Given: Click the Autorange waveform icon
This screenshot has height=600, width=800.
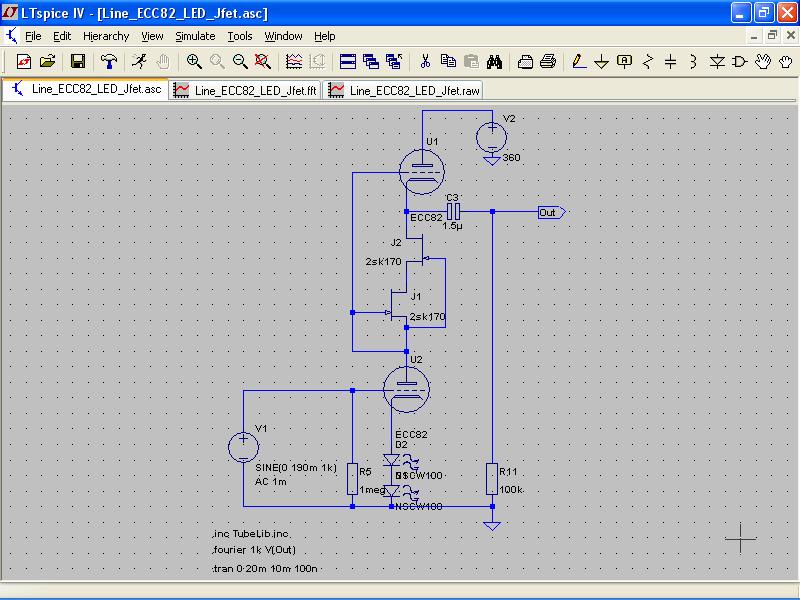Looking at the screenshot, I should click(294, 62).
